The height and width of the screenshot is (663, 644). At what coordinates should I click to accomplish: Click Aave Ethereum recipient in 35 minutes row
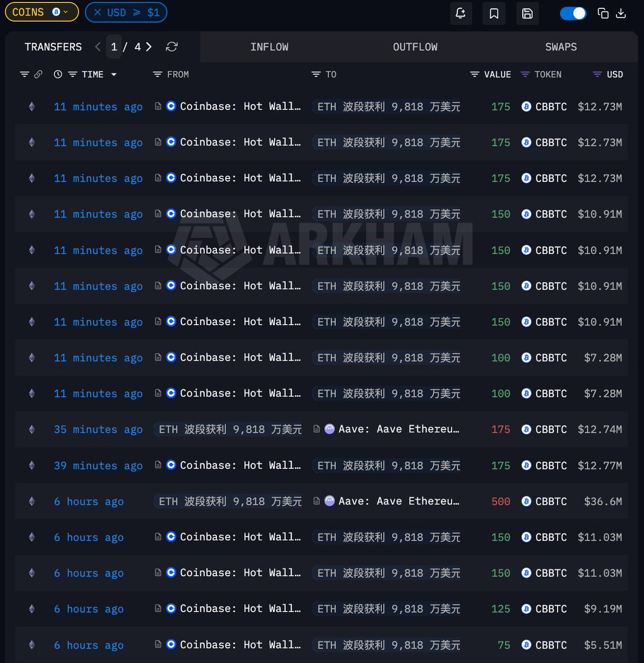coord(398,429)
